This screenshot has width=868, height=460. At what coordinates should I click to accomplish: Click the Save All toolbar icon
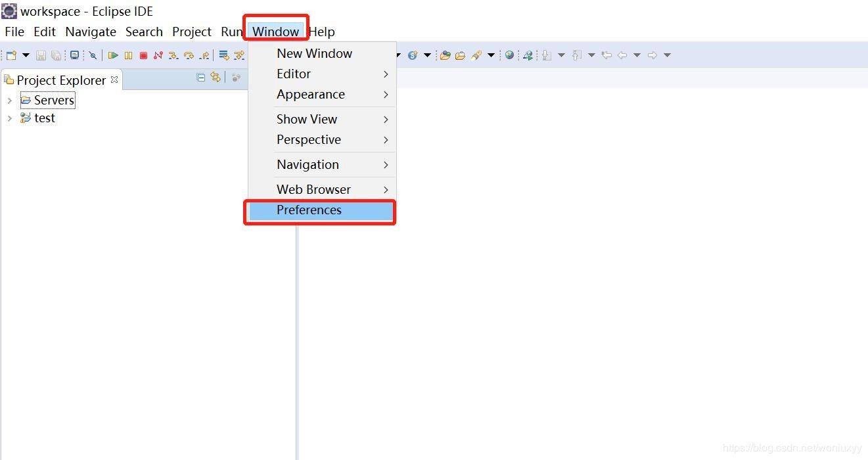pos(57,56)
